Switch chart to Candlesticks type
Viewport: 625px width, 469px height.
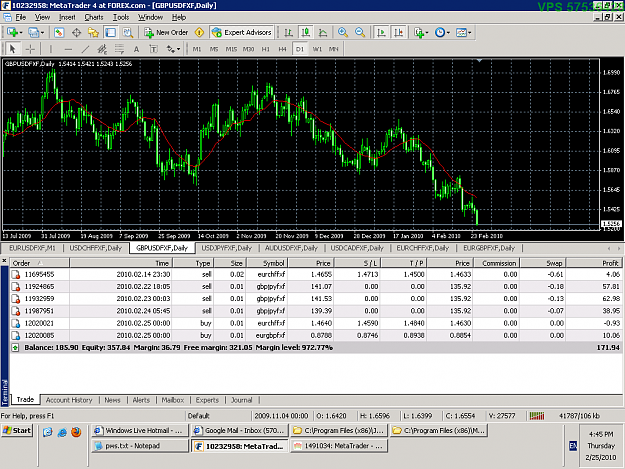[305, 32]
